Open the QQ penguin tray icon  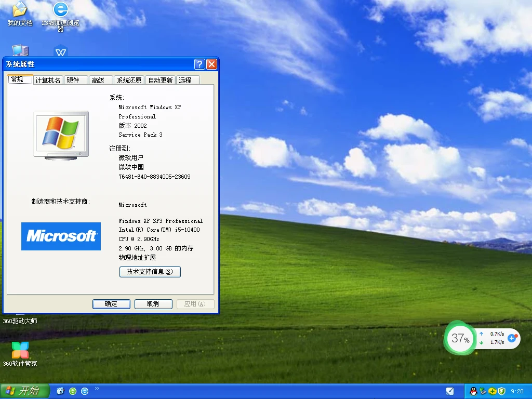(x=473, y=392)
